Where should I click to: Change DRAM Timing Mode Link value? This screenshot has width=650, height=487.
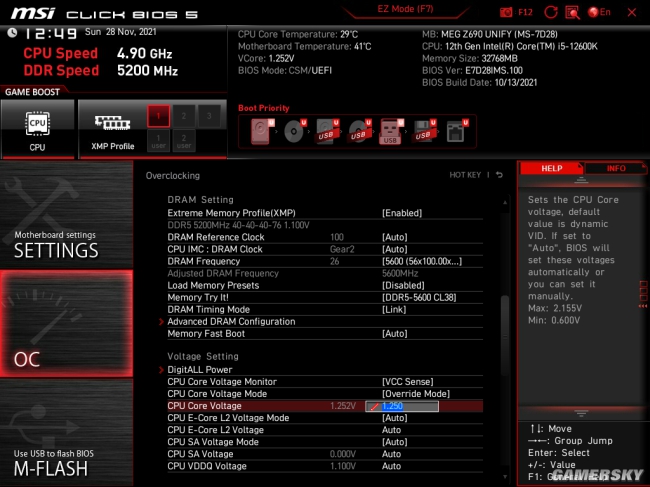click(x=394, y=309)
